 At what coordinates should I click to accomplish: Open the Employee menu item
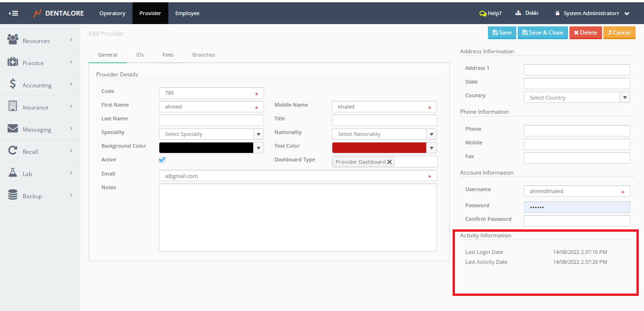tap(187, 13)
